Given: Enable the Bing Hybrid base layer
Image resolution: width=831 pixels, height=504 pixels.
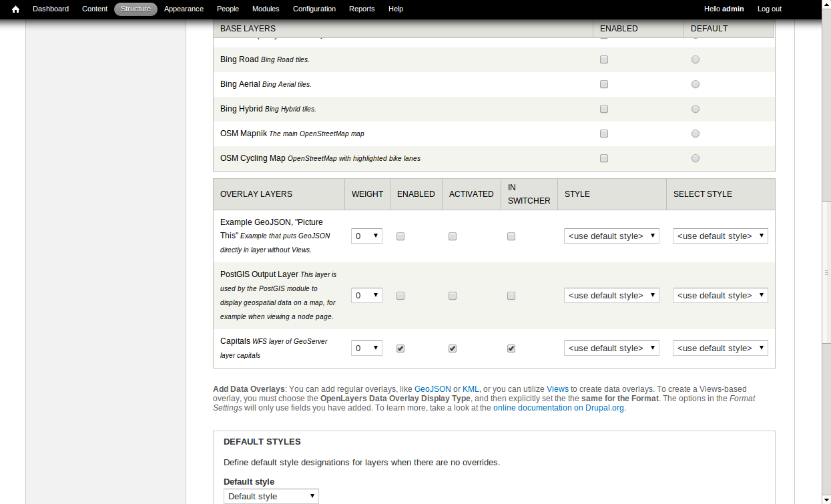Looking at the screenshot, I should click(x=604, y=109).
